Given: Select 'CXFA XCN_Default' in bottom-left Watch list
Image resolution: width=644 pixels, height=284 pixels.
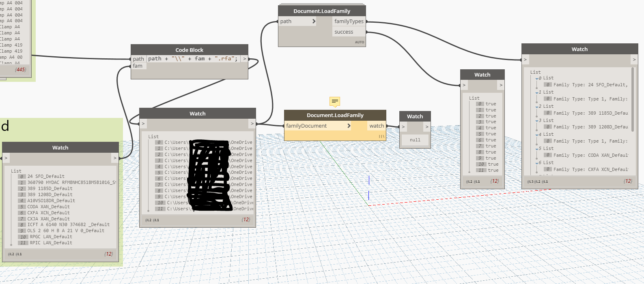Looking at the screenshot, I should [48, 213].
